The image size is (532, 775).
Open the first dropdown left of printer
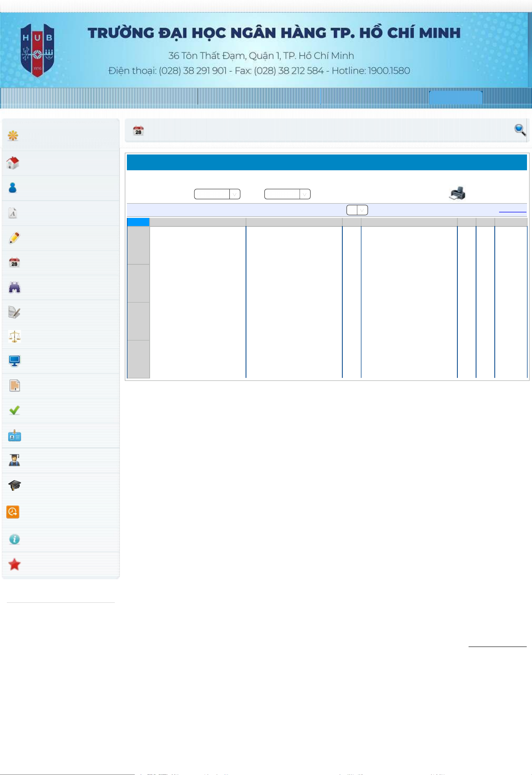click(x=217, y=194)
